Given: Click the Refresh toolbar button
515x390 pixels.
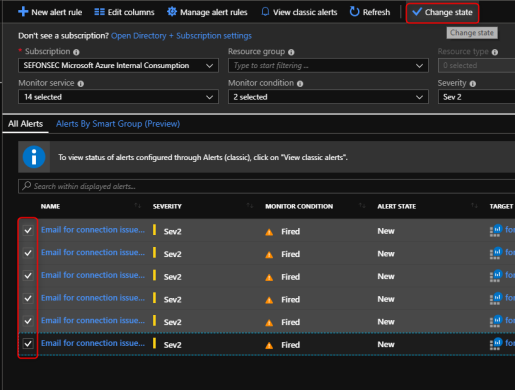Looking at the screenshot, I should click(x=370, y=12).
